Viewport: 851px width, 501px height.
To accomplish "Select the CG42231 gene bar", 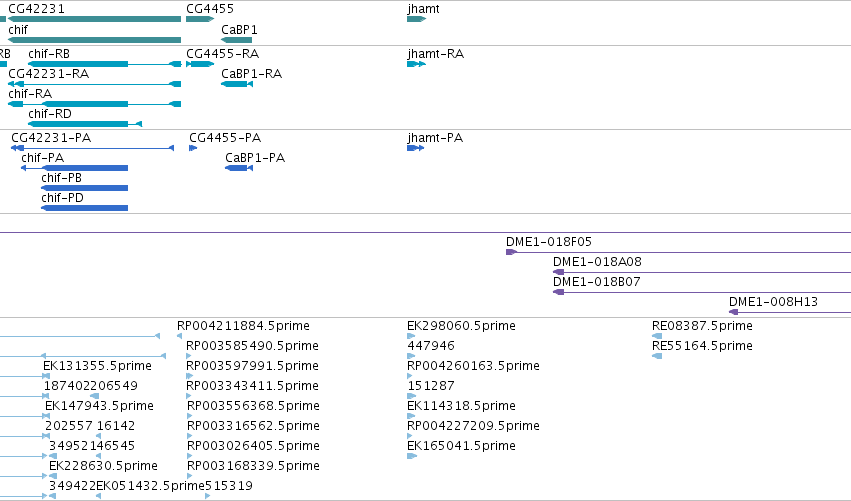I will click(x=94, y=19).
